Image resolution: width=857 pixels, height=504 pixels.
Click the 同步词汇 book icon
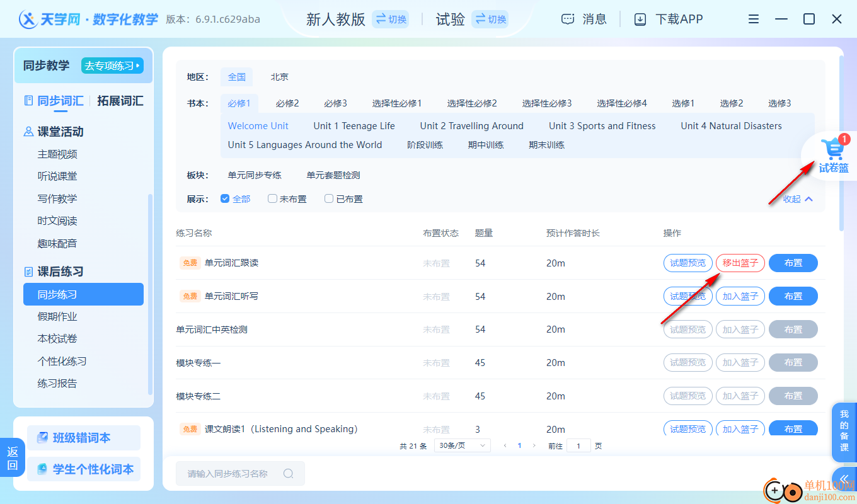tap(28, 101)
